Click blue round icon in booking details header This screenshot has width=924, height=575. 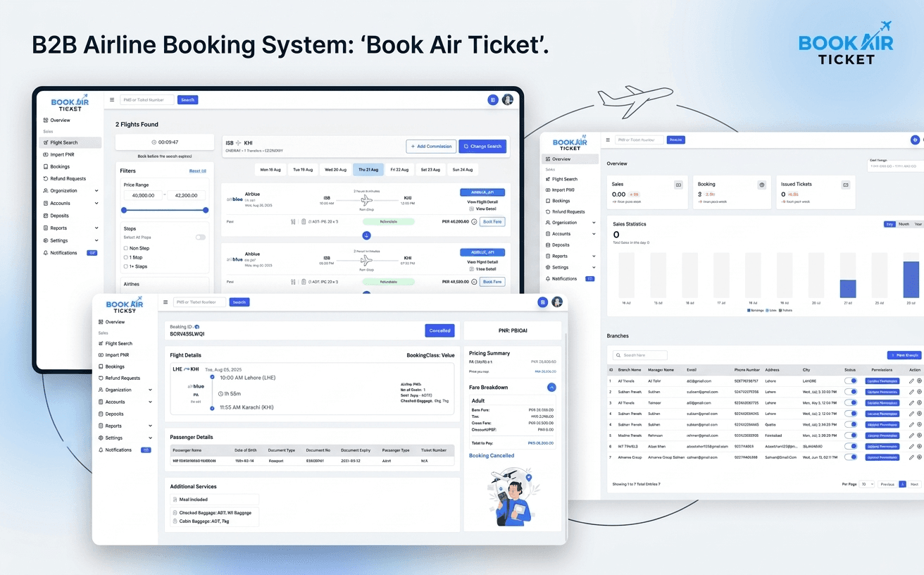point(542,302)
